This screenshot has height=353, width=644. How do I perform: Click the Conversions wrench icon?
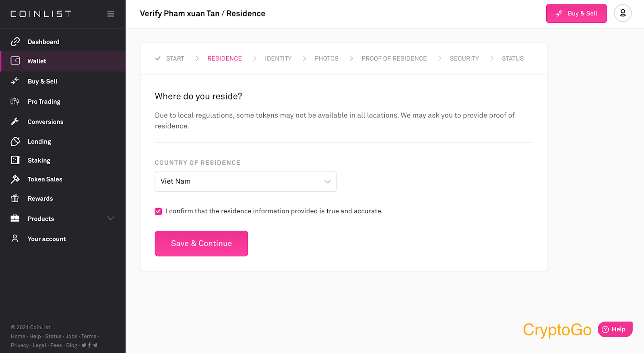tap(15, 121)
